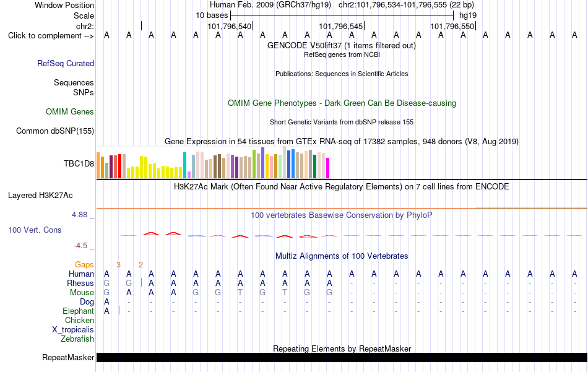Click the Human species label
Screen dimensions: 588x372
click(81, 274)
